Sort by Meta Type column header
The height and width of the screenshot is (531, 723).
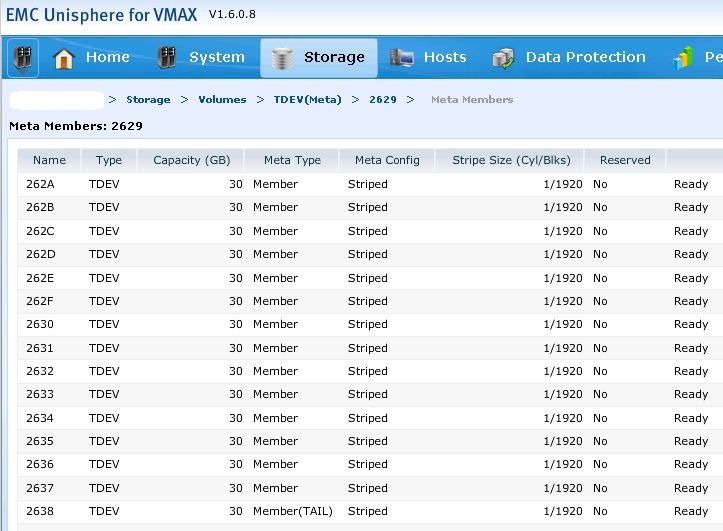(x=292, y=160)
